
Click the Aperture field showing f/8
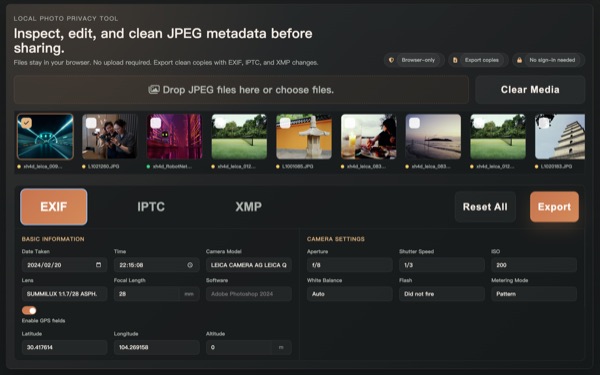coord(350,265)
